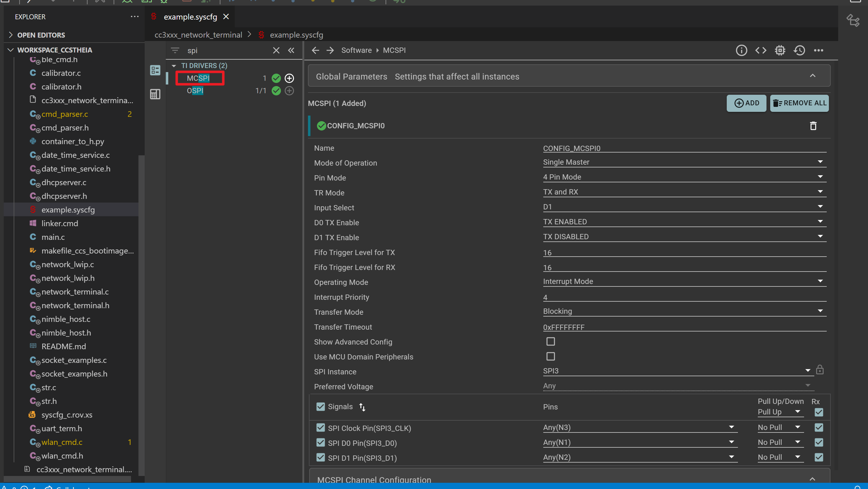This screenshot has width=868, height=489.
Task: Click the lock icon beside SPI Instance
Action: coord(820,370)
